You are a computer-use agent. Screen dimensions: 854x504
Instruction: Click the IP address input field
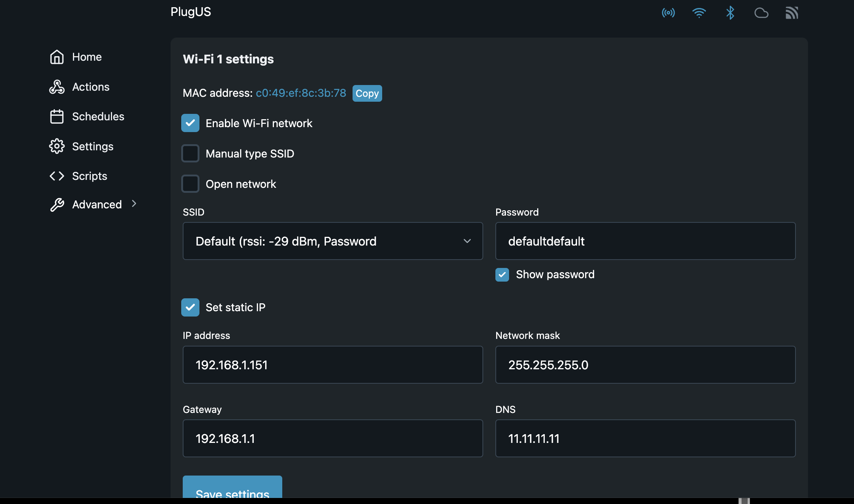coord(333,365)
